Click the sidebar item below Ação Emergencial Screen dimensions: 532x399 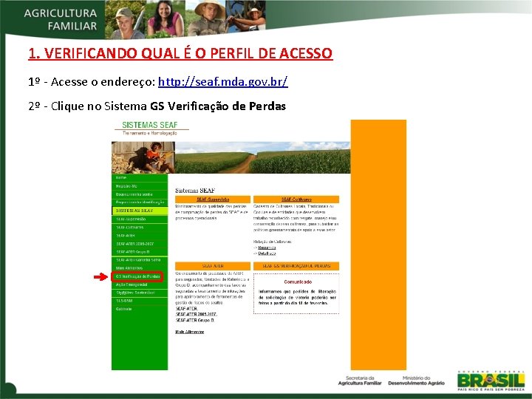[x=135, y=293]
